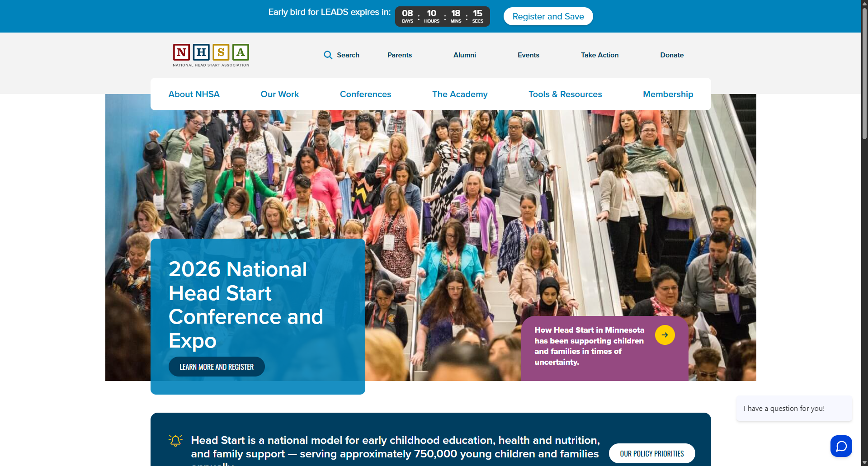Open The Academy menu

pyautogui.click(x=460, y=94)
